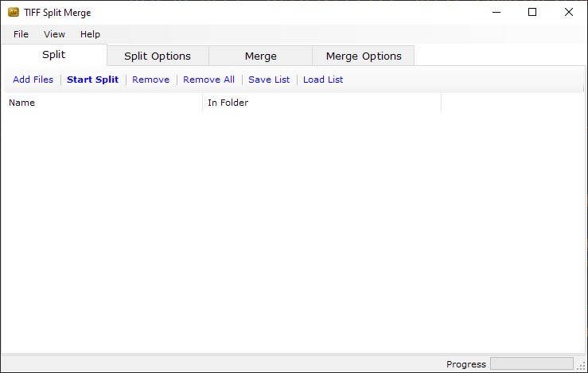Sort by the In Folder column header

click(321, 103)
